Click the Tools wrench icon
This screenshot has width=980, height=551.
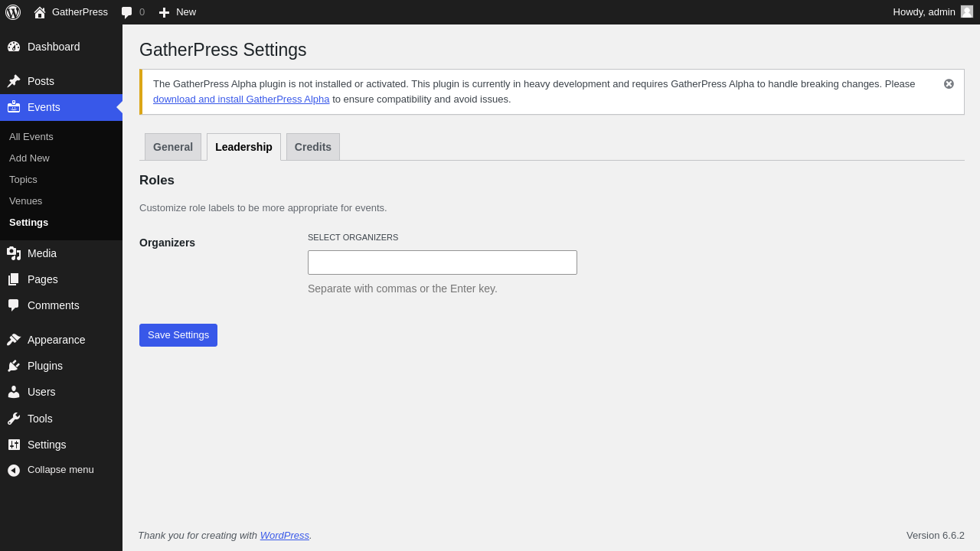[x=14, y=419]
